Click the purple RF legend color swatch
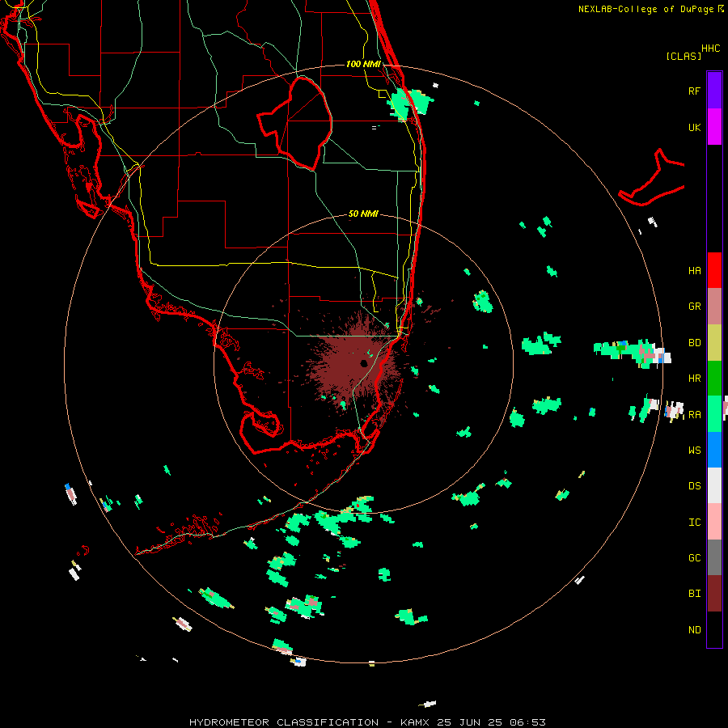Viewport: 728px width, 728px height. 714,91
